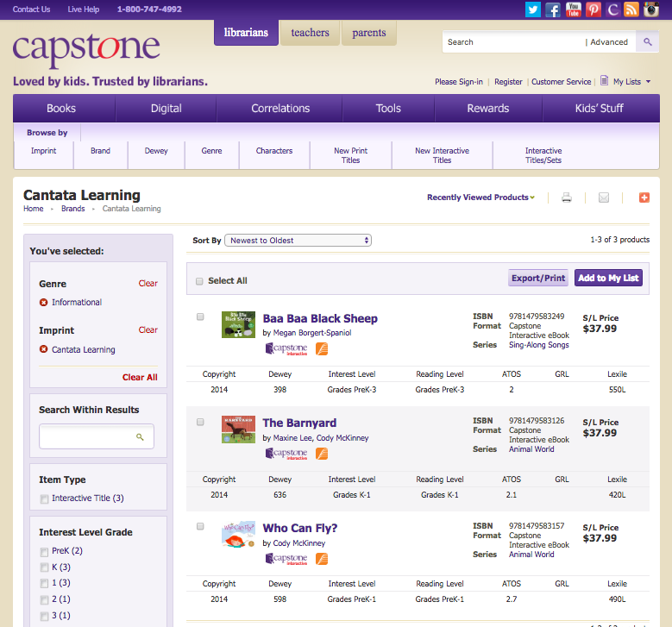Click orange icon under Who Can Fly?
Screen dimensions: 672x627
(322, 559)
